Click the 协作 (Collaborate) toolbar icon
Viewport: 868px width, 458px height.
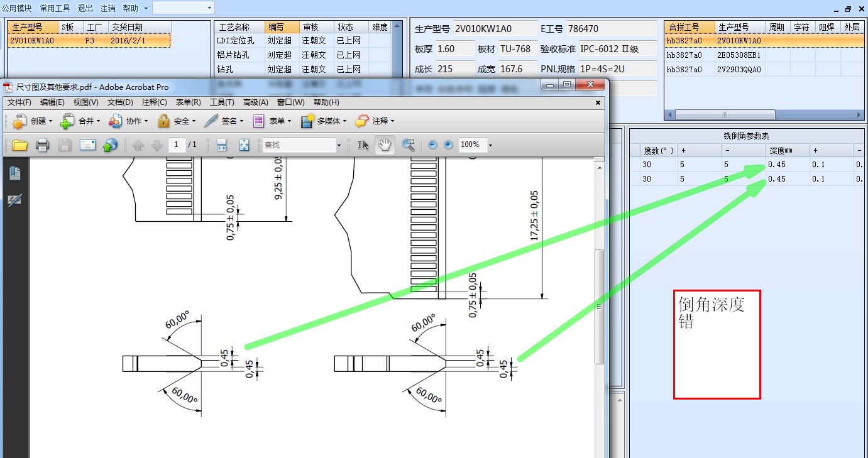[x=115, y=121]
